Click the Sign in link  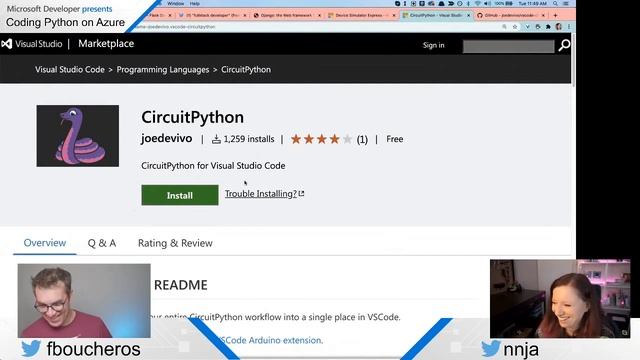(433, 45)
